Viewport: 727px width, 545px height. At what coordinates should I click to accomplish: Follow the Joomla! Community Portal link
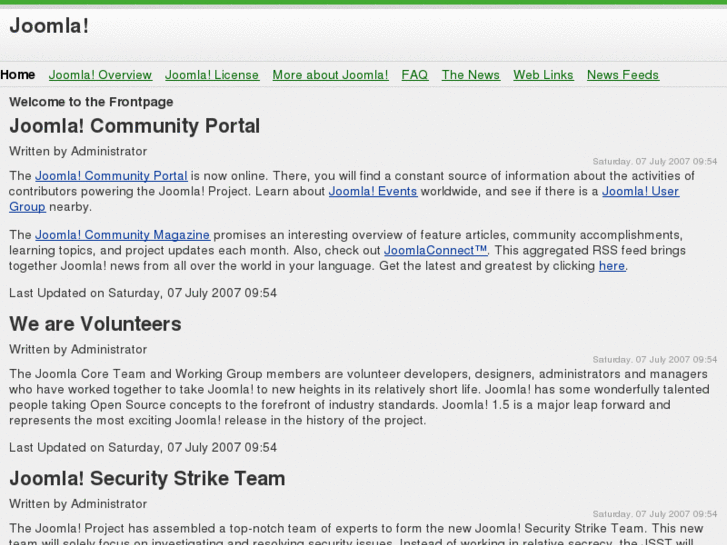[x=111, y=176]
